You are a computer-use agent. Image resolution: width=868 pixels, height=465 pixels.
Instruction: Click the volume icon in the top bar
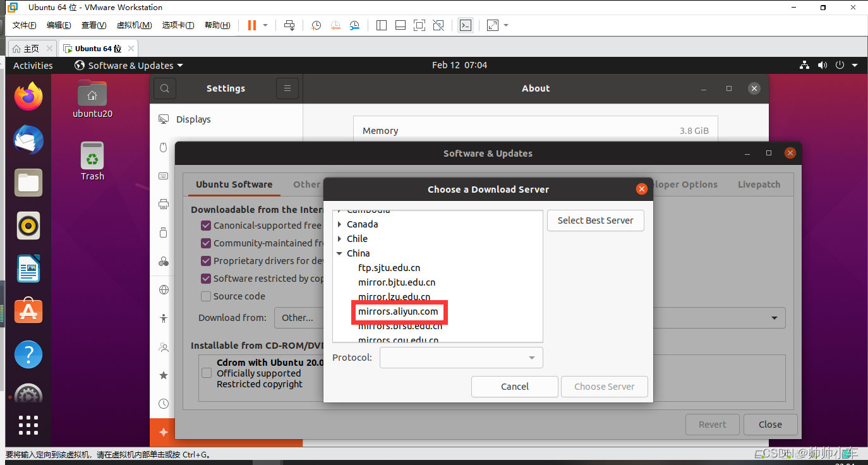click(x=822, y=65)
